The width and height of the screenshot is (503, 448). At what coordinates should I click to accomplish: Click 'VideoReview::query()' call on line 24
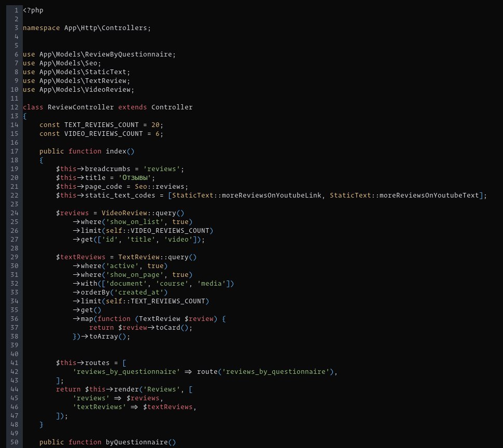click(x=143, y=213)
